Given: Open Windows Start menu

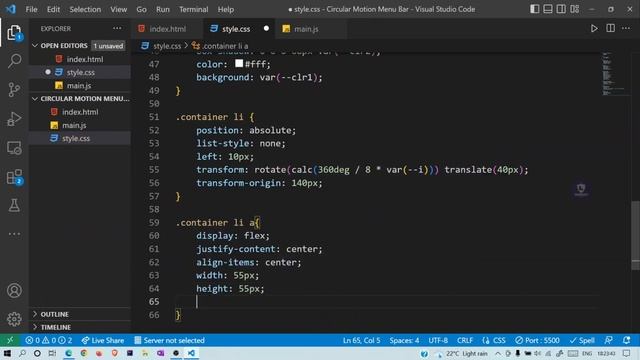Looking at the screenshot, I should pyautogui.click(x=7, y=353).
